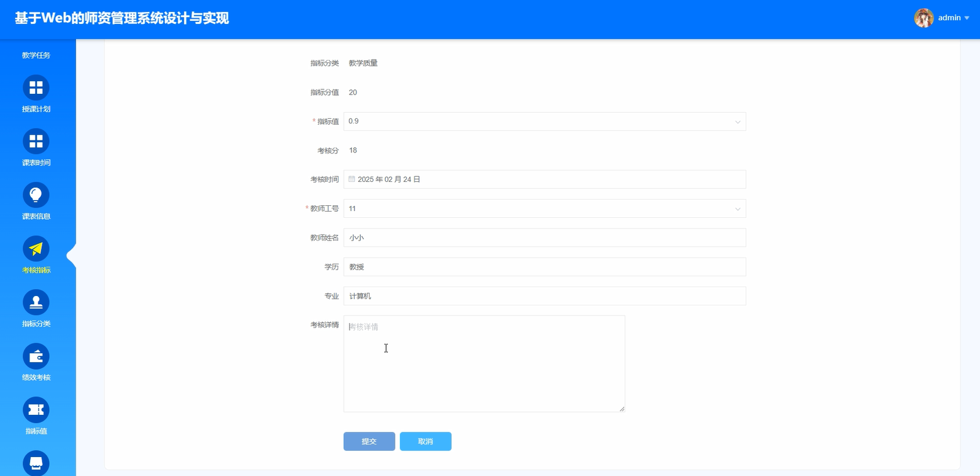This screenshot has width=980, height=476.
Task: Open the 考核时间 date picker field
Action: 545,179
